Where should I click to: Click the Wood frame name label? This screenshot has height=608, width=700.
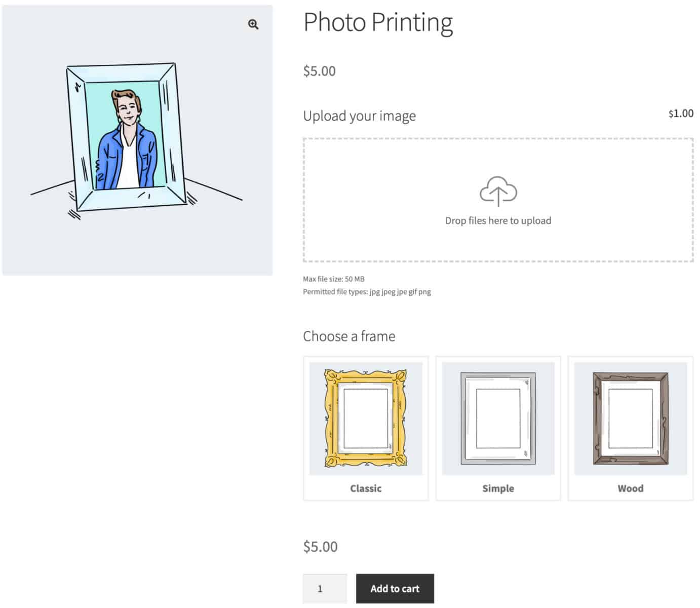(630, 488)
